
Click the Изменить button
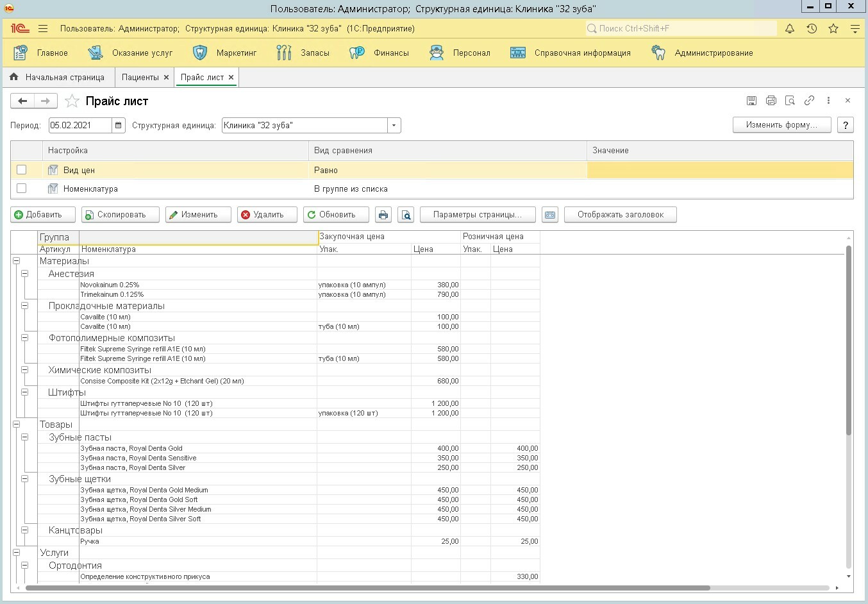pyautogui.click(x=198, y=215)
